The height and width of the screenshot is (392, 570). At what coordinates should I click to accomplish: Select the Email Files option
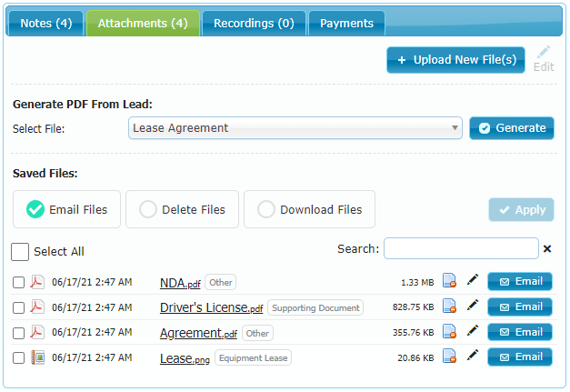[67, 209]
